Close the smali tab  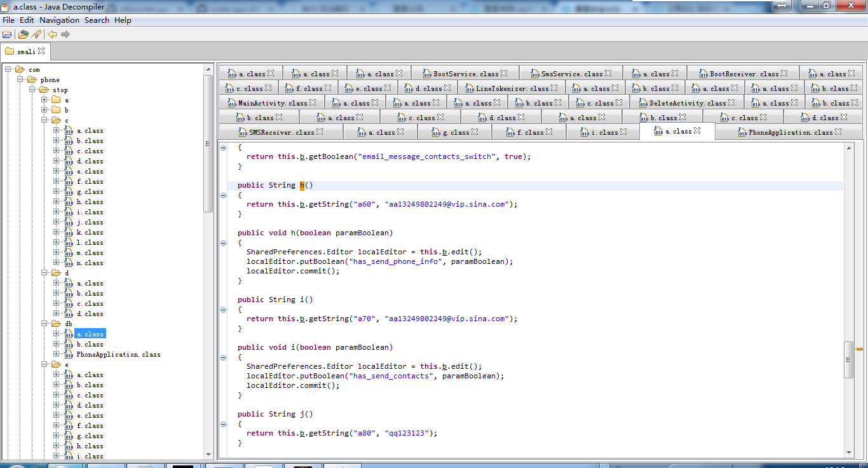pyautogui.click(x=41, y=51)
